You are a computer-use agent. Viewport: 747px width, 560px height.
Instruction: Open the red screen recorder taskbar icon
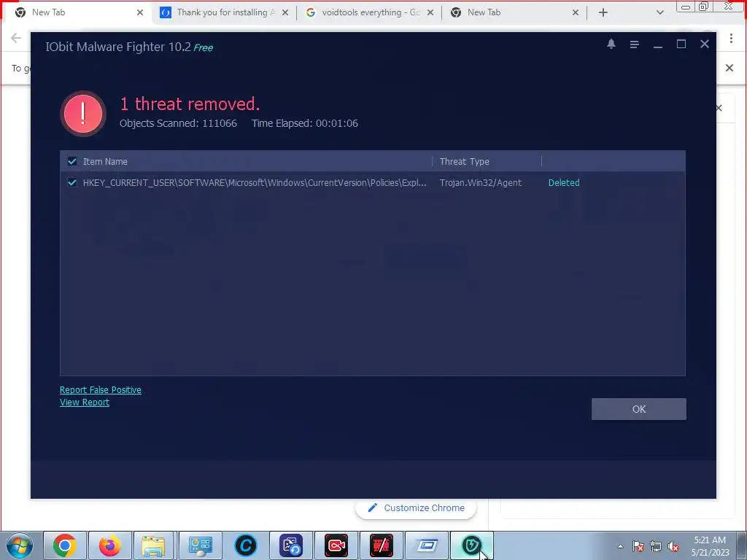[x=336, y=545]
